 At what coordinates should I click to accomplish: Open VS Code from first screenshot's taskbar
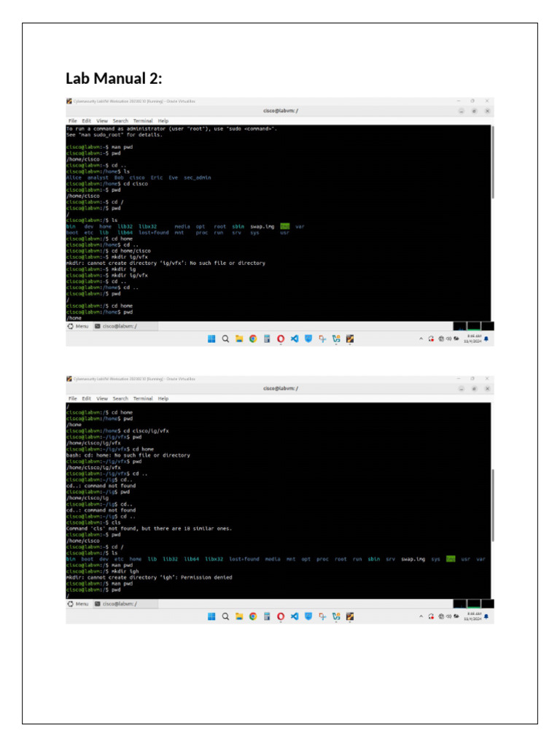(x=295, y=338)
